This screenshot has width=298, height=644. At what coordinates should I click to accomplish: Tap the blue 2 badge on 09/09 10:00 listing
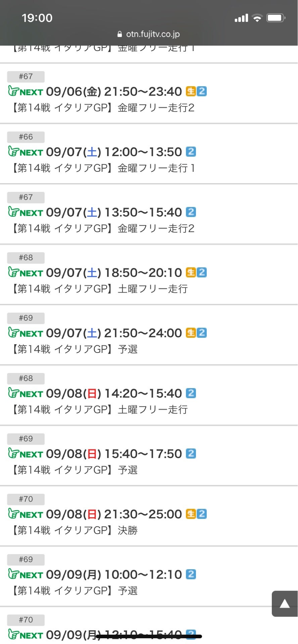point(191,574)
